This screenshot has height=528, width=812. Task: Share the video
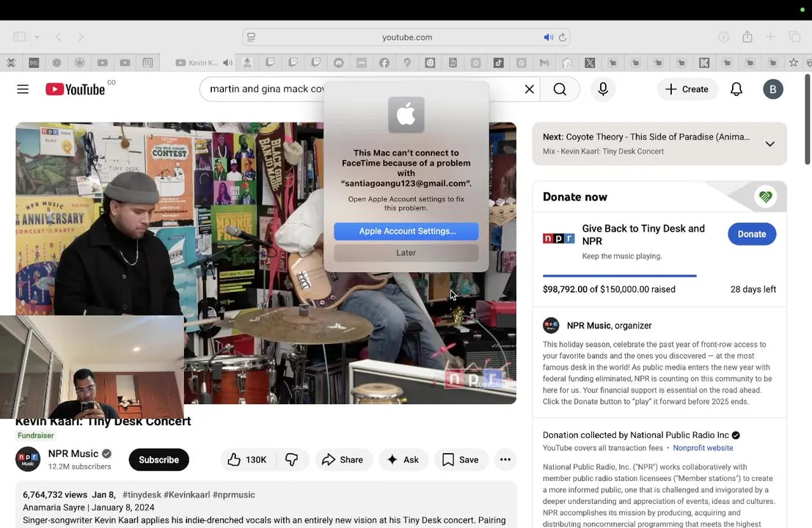(x=343, y=460)
